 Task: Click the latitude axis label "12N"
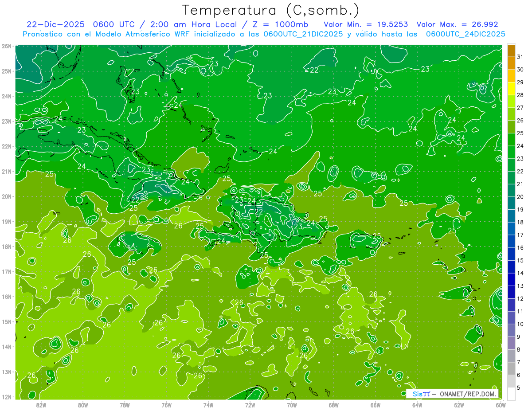(x=6, y=396)
